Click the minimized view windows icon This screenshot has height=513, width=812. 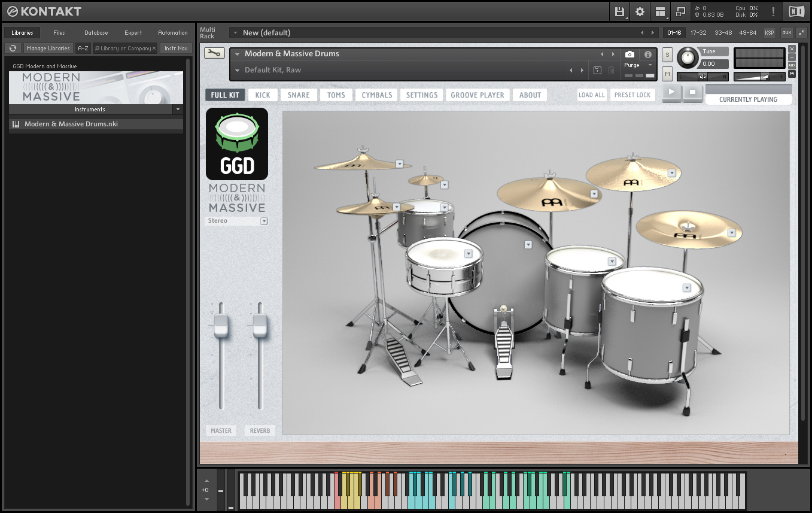[680, 11]
